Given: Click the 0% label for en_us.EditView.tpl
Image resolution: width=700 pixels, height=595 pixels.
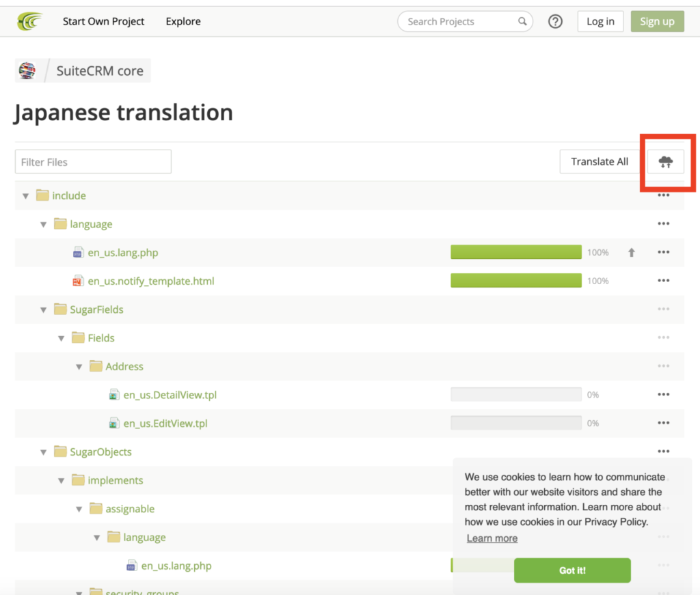Looking at the screenshot, I should point(593,424).
